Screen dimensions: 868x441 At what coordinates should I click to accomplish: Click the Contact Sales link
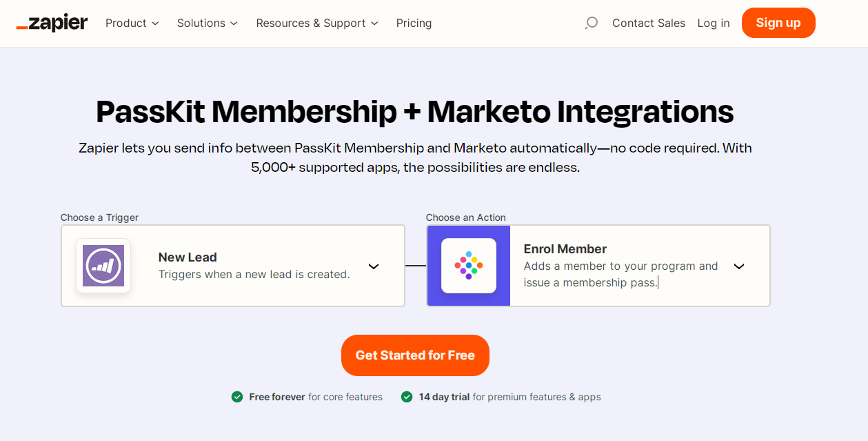point(649,23)
